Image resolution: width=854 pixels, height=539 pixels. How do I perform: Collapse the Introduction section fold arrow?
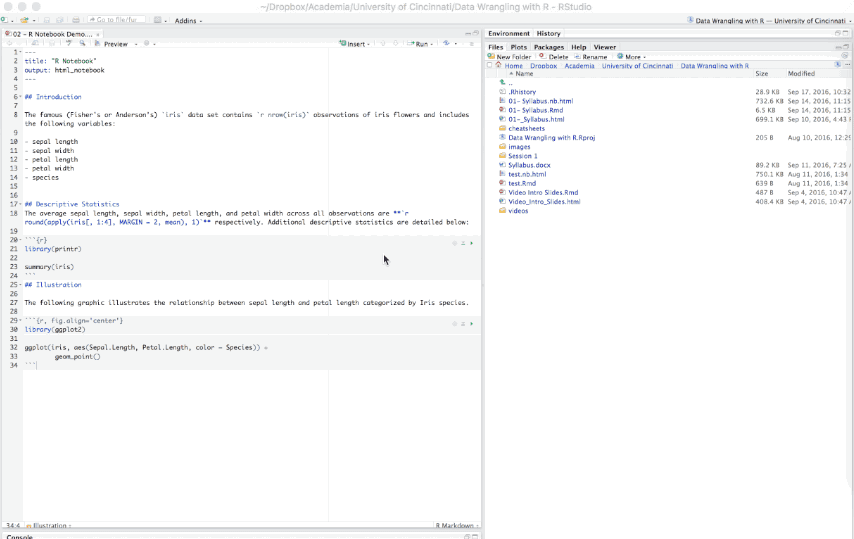(20, 97)
